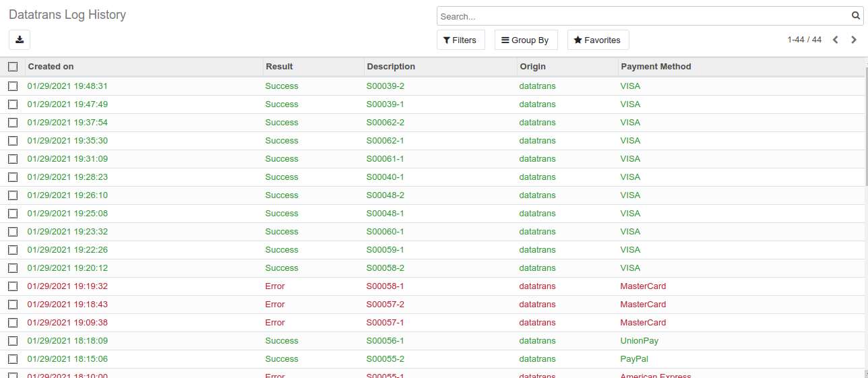Tick the checkbox for S00056-1 UnionPay row

pyautogui.click(x=13, y=341)
